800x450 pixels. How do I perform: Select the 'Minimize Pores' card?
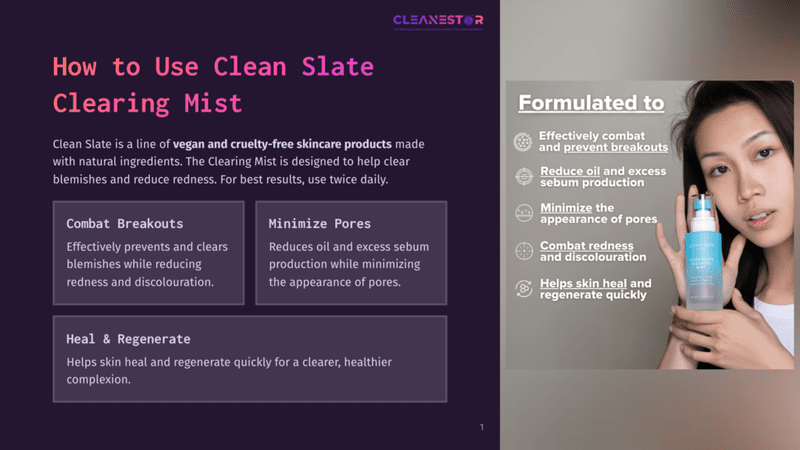[351, 253]
